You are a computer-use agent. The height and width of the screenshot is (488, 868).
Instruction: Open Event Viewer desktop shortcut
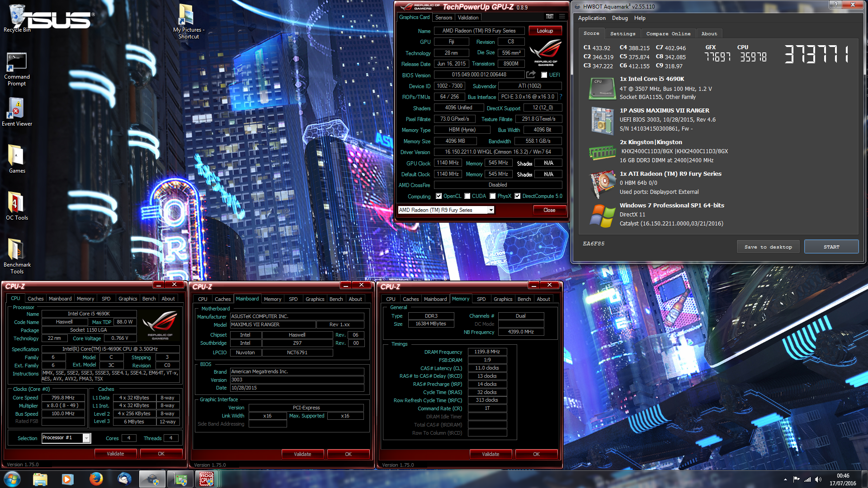point(17,112)
